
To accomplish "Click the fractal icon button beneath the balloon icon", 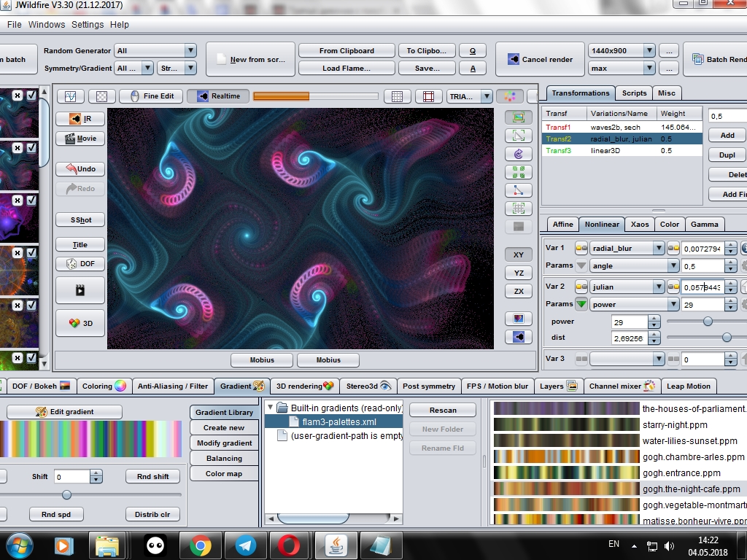I will pos(519,337).
